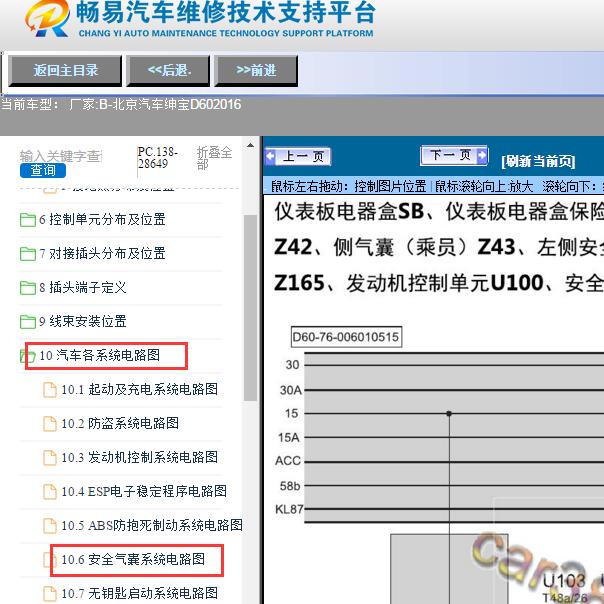
Task: Click the 返回主目录 button
Action: point(65,70)
